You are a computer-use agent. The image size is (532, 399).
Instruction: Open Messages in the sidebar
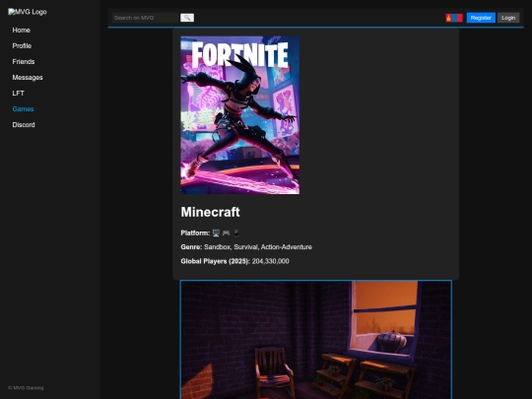pos(28,78)
